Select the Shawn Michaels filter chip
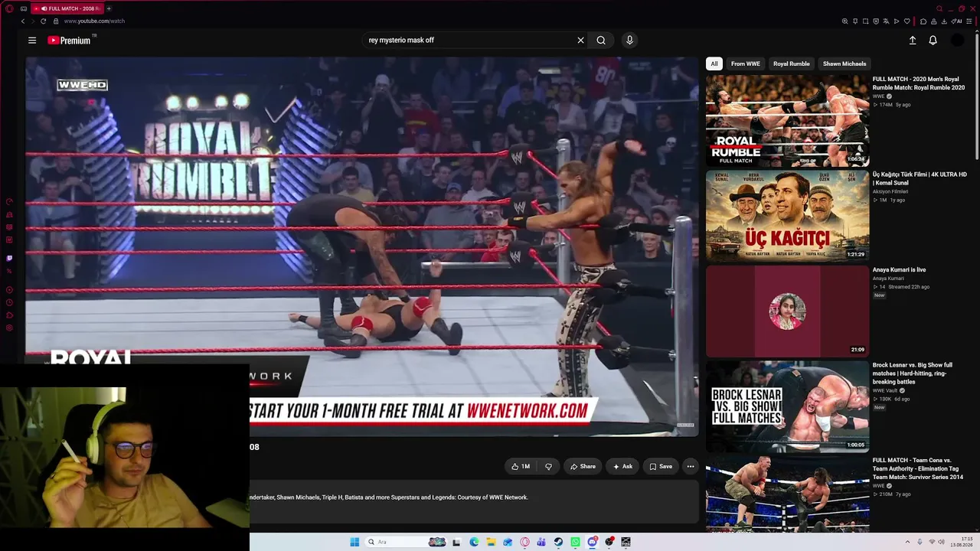The height and width of the screenshot is (551, 980). [x=844, y=64]
